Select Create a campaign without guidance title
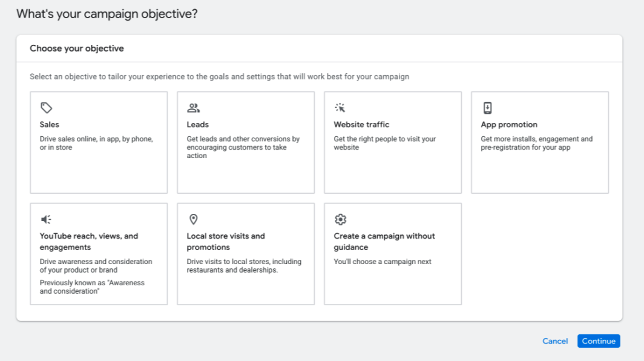The width and height of the screenshot is (644, 361). tap(384, 241)
